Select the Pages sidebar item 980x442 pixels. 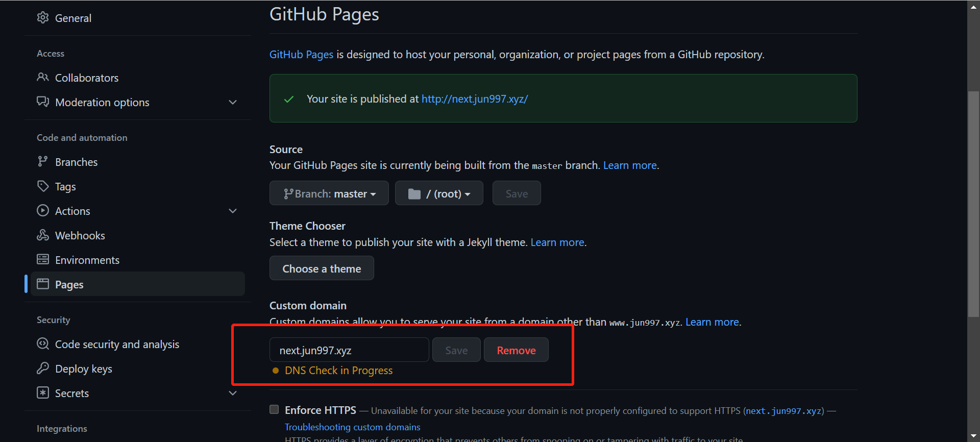pos(138,284)
